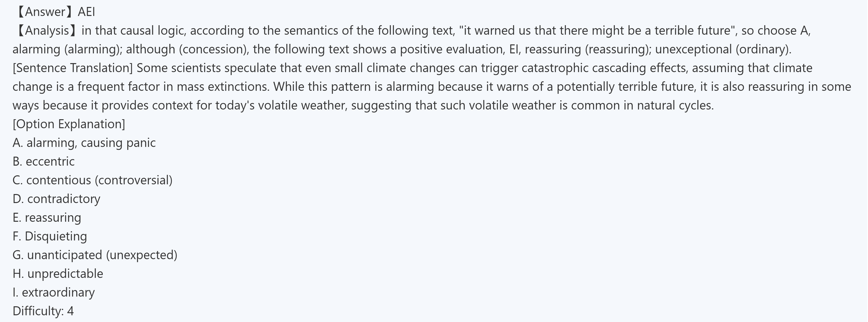The height and width of the screenshot is (322, 868).
Task: Click the phrase "unexceptional (ordinary)"
Action: coord(723,50)
